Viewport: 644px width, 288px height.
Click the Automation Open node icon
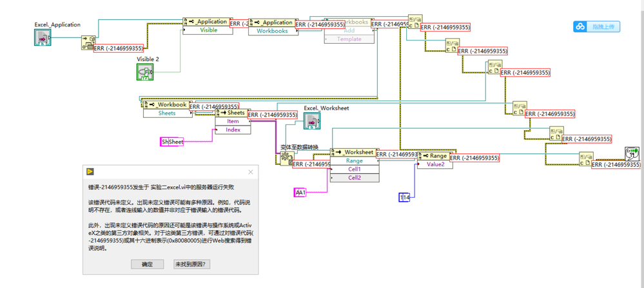click(88, 43)
